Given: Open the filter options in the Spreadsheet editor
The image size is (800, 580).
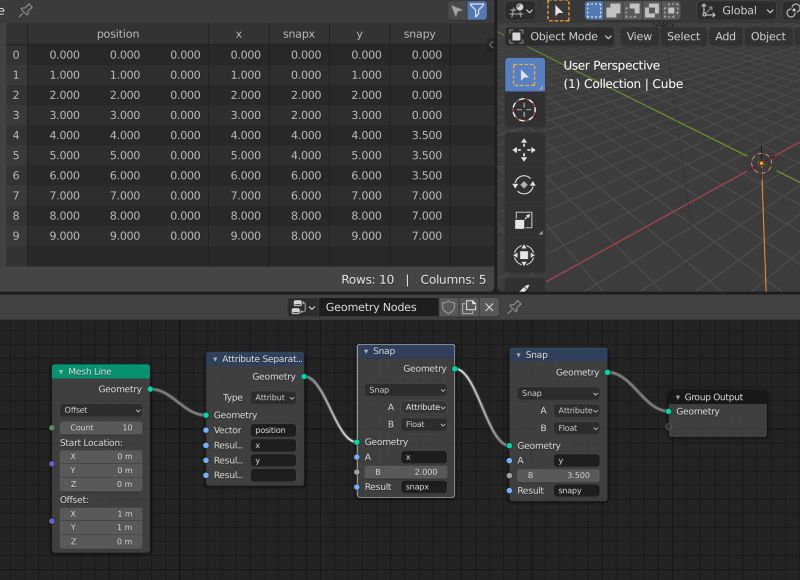Looking at the screenshot, I should coord(478,11).
